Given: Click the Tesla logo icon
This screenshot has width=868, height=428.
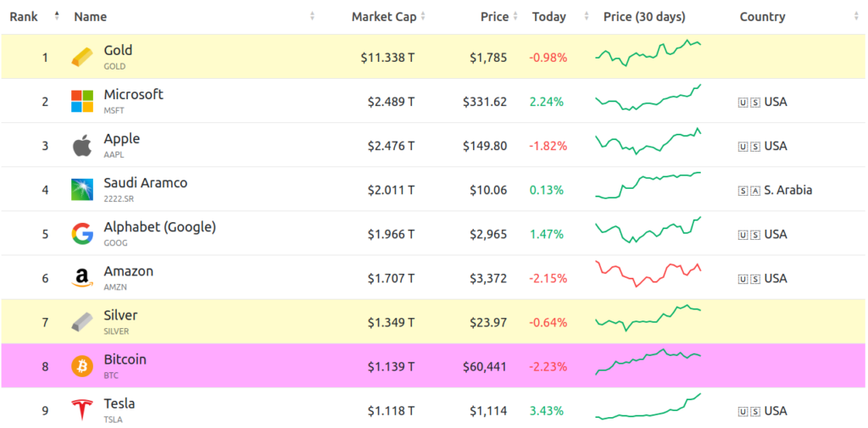Looking at the screenshot, I should click(82, 410).
